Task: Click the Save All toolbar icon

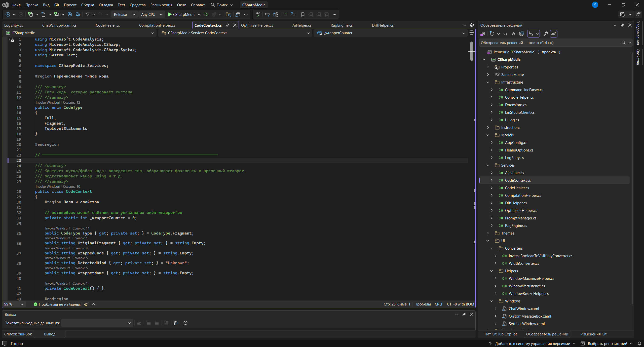Action: click(x=78, y=14)
